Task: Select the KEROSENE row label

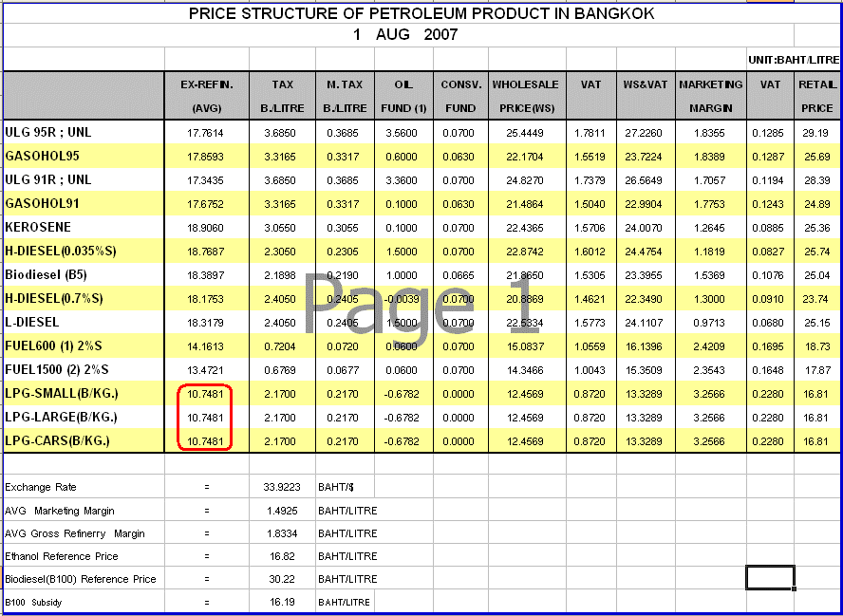Action: 38,227
